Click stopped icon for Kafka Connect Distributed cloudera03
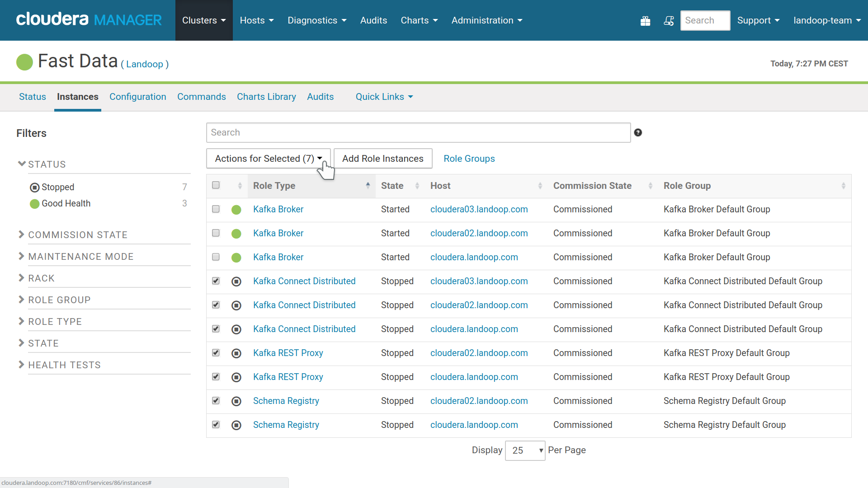The height and width of the screenshot is (488, 868). coord(236,282)
